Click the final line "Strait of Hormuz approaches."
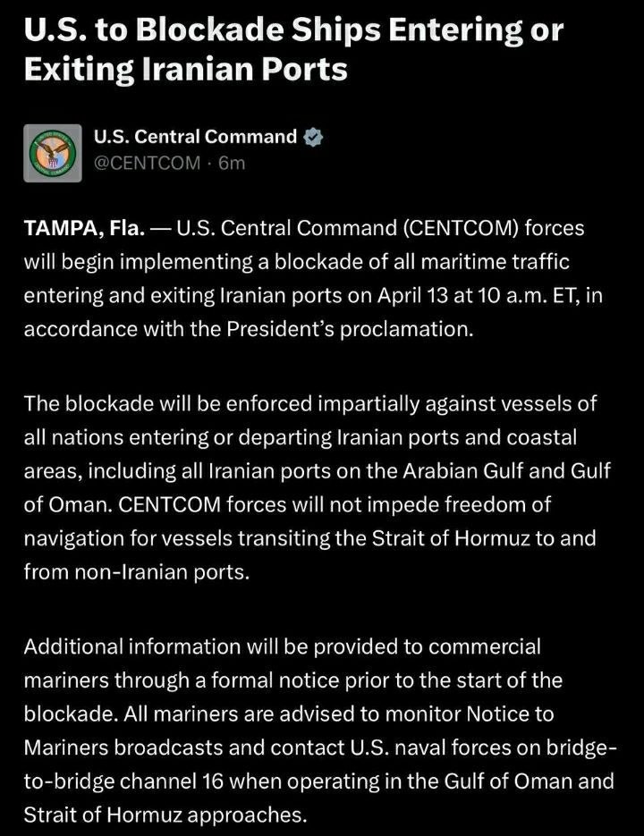 pyautogui.click(x=165, y=815)
